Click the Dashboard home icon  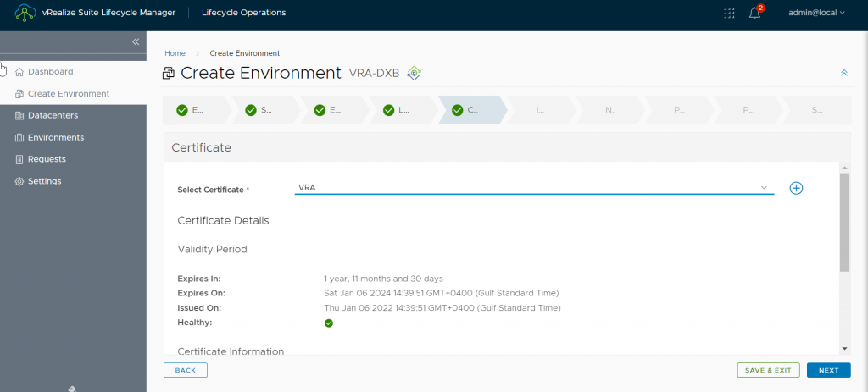point(19,72)
